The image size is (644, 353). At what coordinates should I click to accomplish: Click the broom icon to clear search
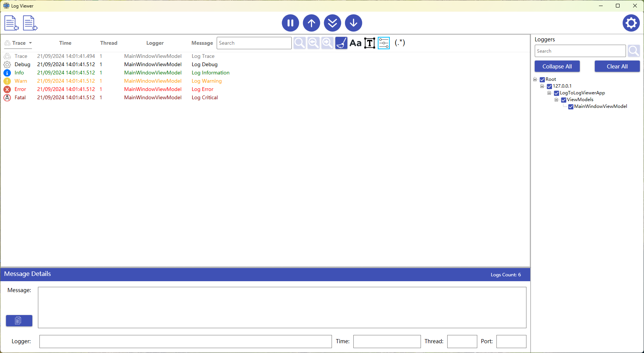point(341,43)
